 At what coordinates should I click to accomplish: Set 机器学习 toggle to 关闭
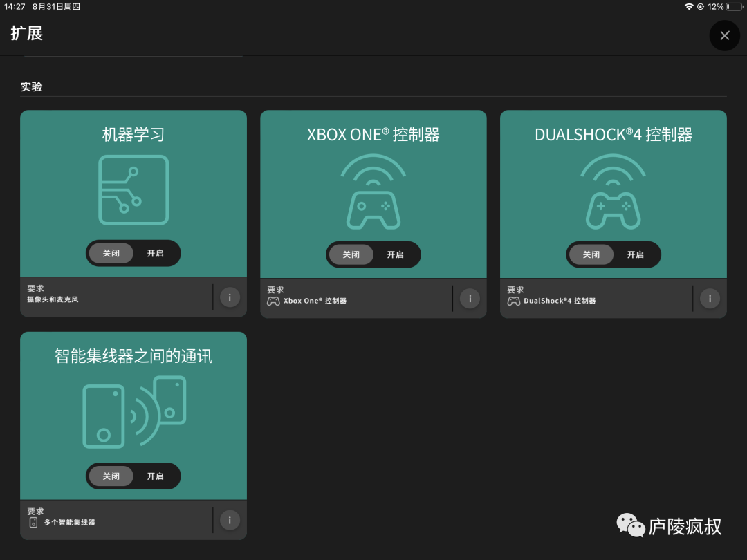tap(111, 253)
